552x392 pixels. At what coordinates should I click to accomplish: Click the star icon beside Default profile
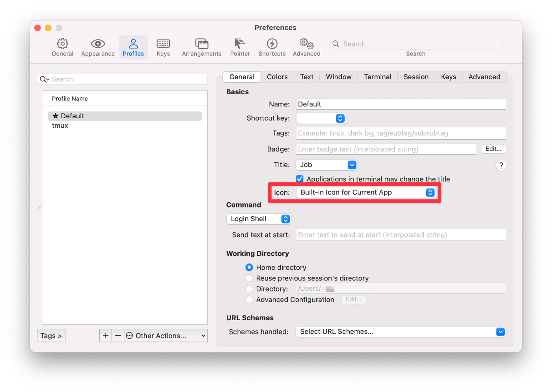56,116
